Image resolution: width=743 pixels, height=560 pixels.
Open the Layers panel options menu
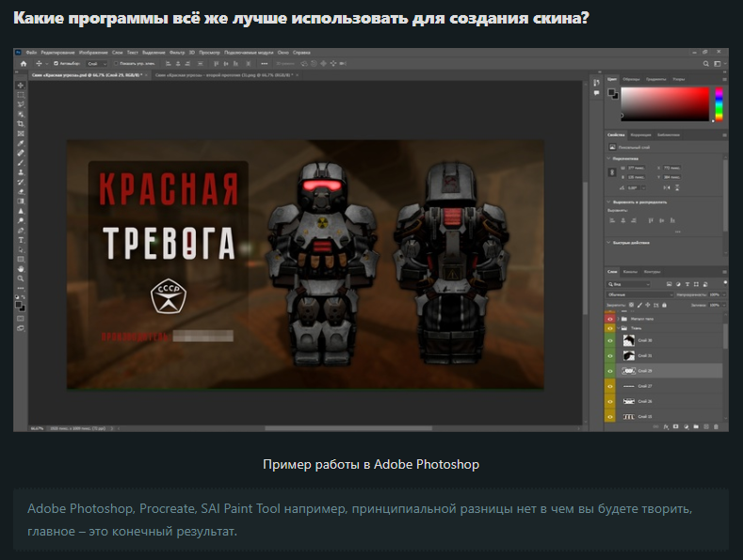[724, 271]
